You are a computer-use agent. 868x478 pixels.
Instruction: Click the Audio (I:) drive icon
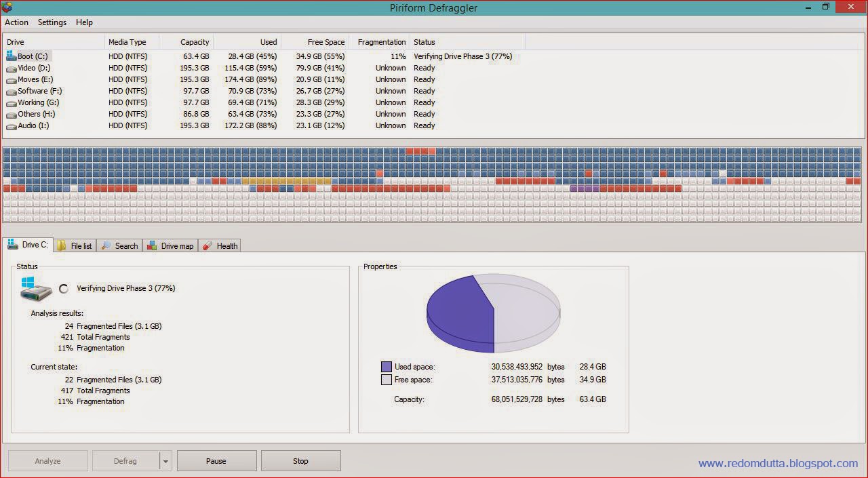pyautogui.click(x=12, y=126)
